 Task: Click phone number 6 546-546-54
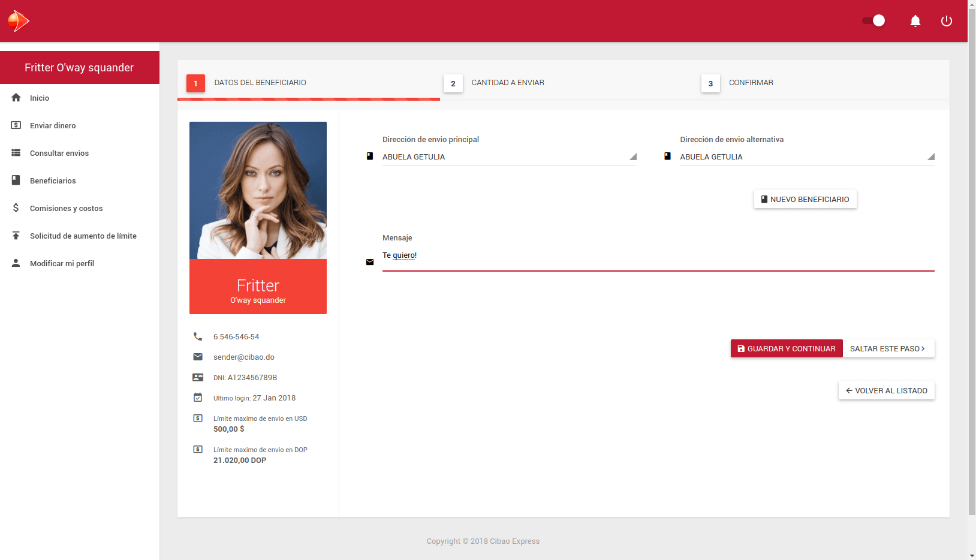[x=236, y=337]
